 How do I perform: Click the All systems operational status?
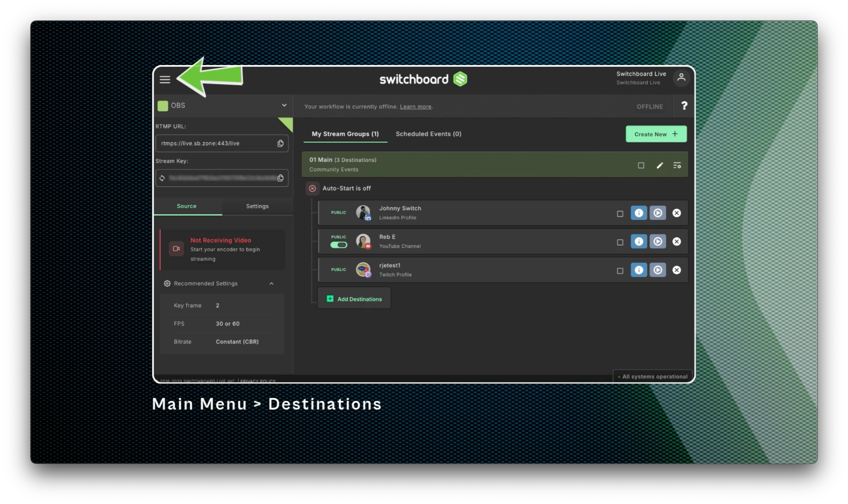[x=652, y=376]
